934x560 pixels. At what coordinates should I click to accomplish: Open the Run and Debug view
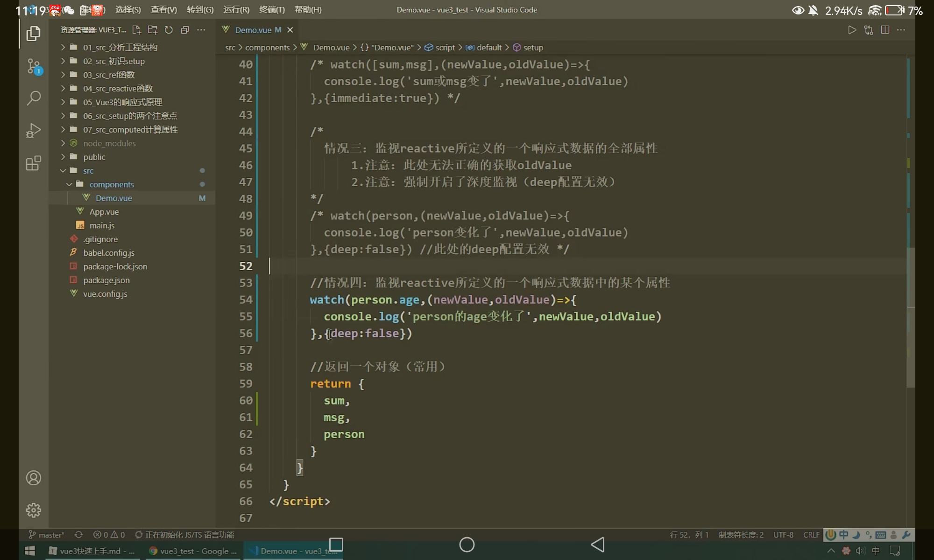click(x=34, y=131)
